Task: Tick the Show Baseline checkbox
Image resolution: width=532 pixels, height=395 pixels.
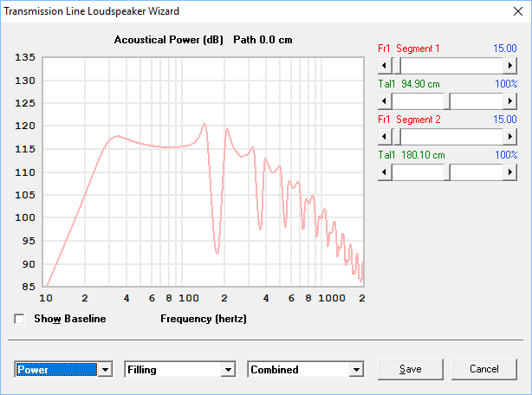Action: click(19, 319)
